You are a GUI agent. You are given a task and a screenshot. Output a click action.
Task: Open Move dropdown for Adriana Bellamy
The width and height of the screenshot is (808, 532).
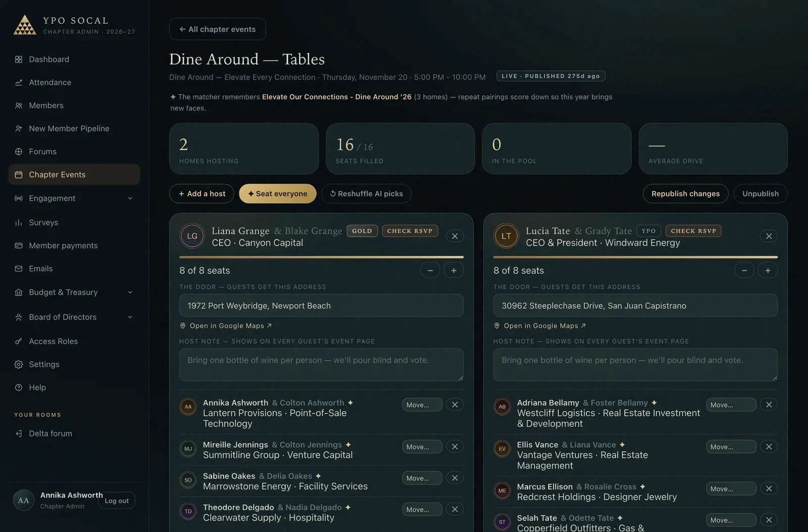[731, 405]
